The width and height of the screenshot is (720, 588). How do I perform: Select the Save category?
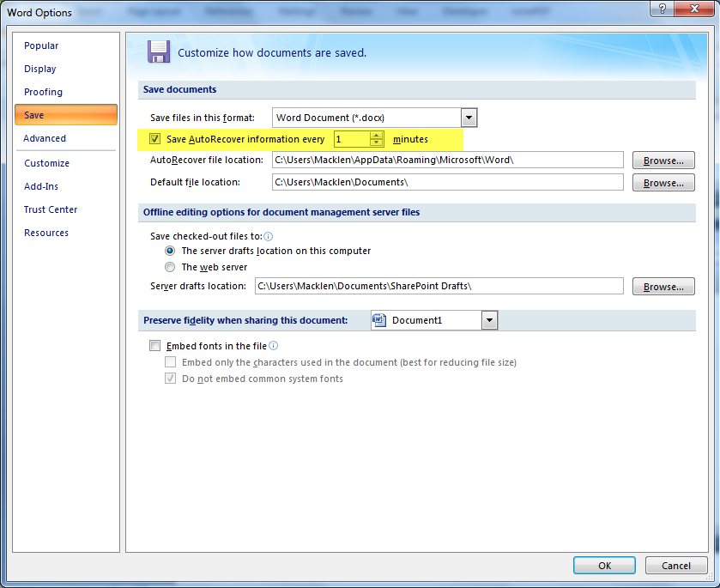pos(66,115)
